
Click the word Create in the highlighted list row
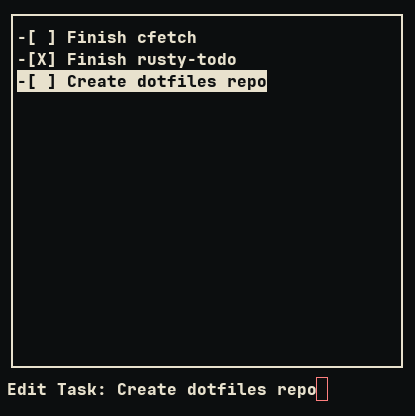(97, 82)
